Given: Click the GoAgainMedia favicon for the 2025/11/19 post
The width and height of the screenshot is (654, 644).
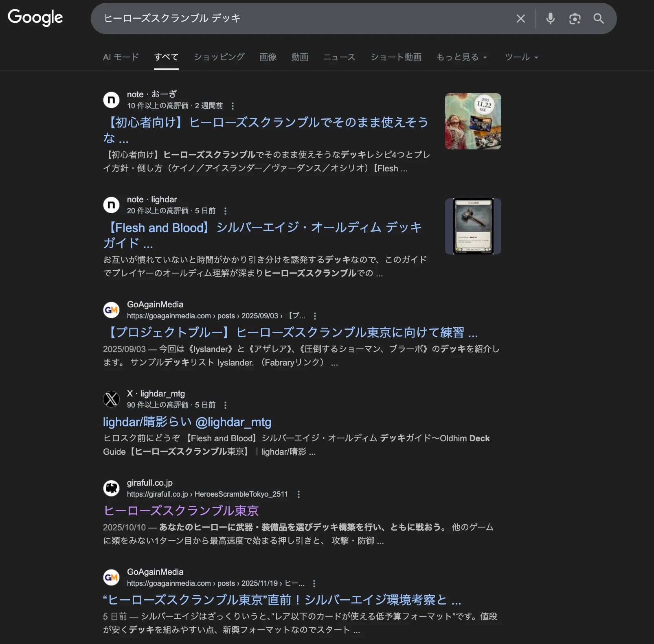Looking at the screenshot, I should coord(111,577).
